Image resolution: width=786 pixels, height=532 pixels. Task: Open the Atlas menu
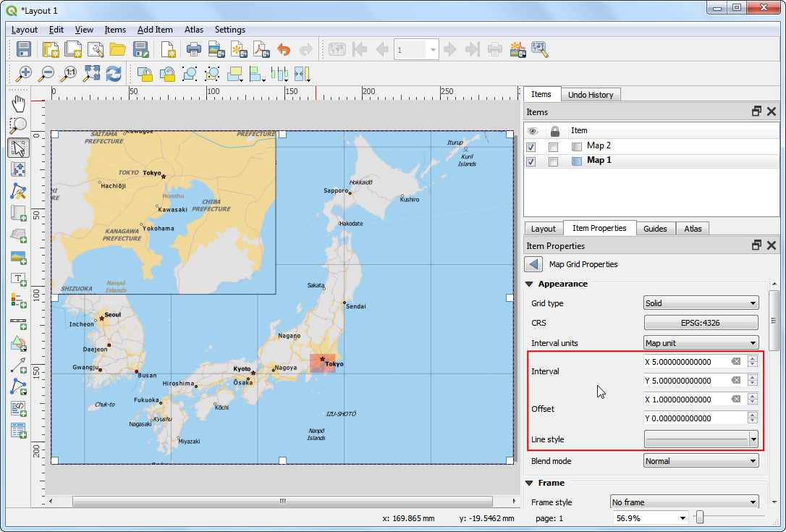pos(193,30)
